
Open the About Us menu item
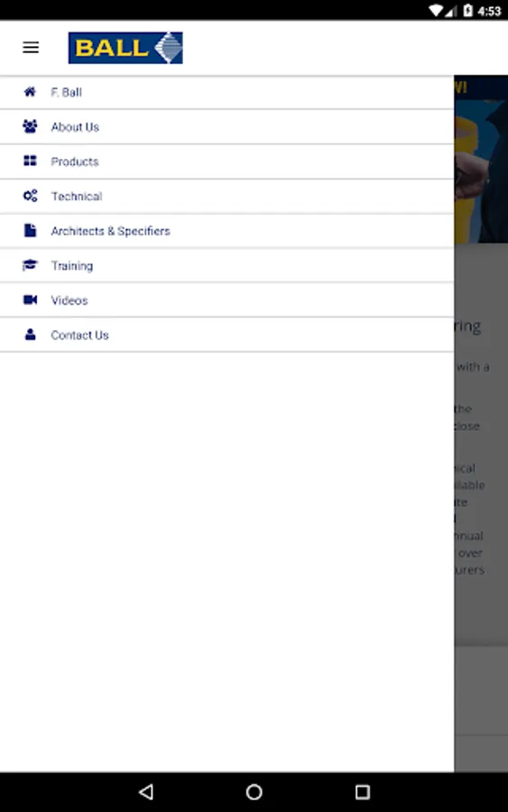[226, 127]
